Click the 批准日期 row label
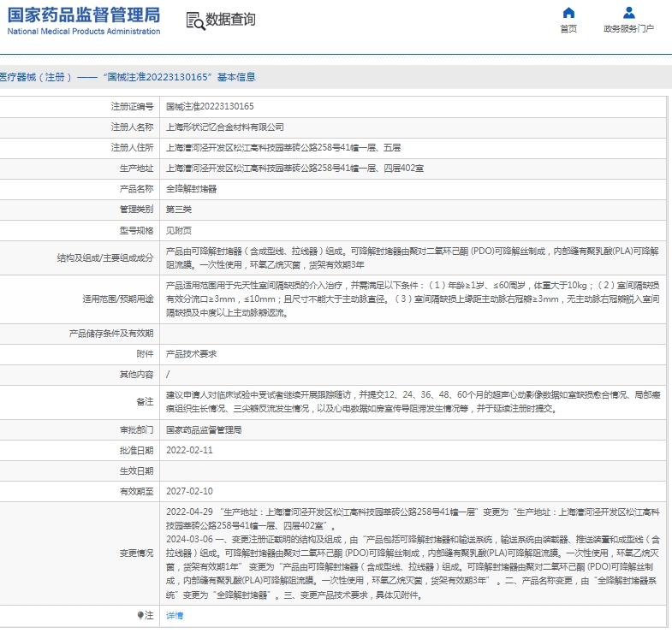The height and width of the screenshot is (633, 672). pyautogui.click(x=136, y=450)
